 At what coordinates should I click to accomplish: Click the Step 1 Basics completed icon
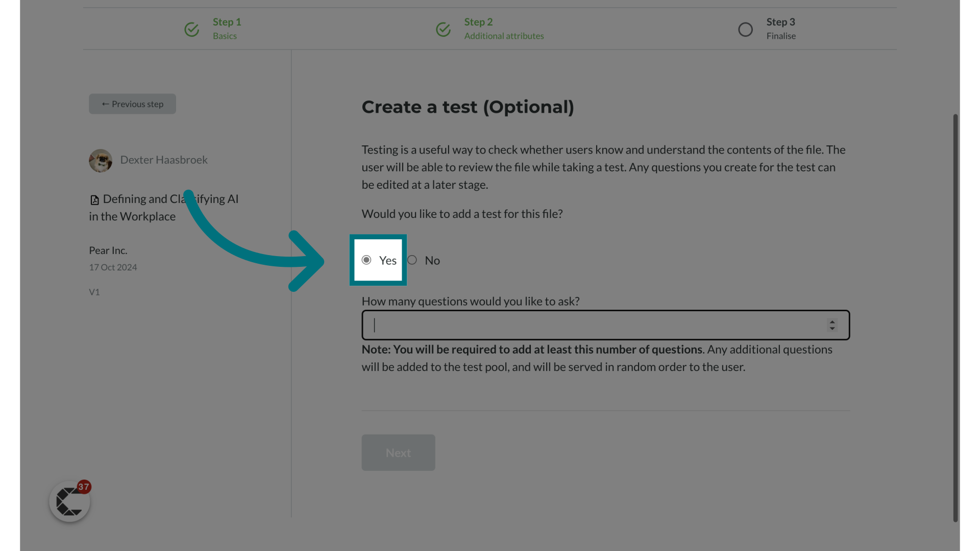click(x=191, y=28)
